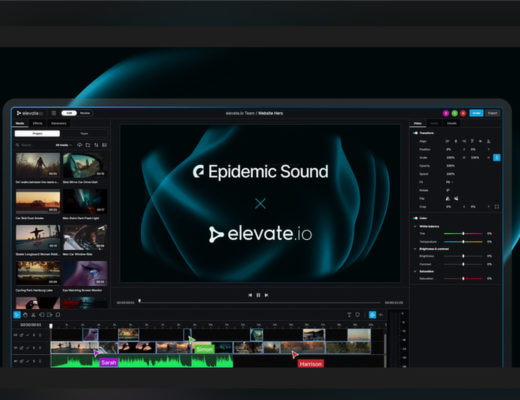The width and height of the screenshot is (520, 400).
Task: Select the Project media source segment
Action: click(37, 133)
